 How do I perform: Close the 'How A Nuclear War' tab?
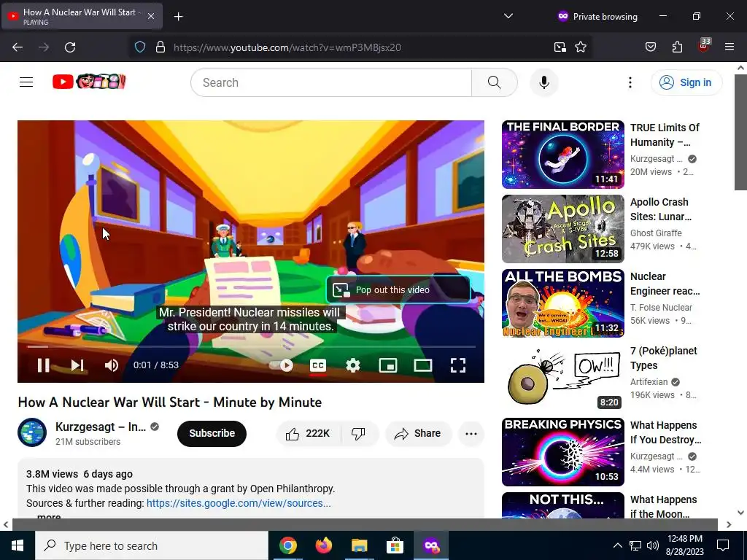pos(150,16)
